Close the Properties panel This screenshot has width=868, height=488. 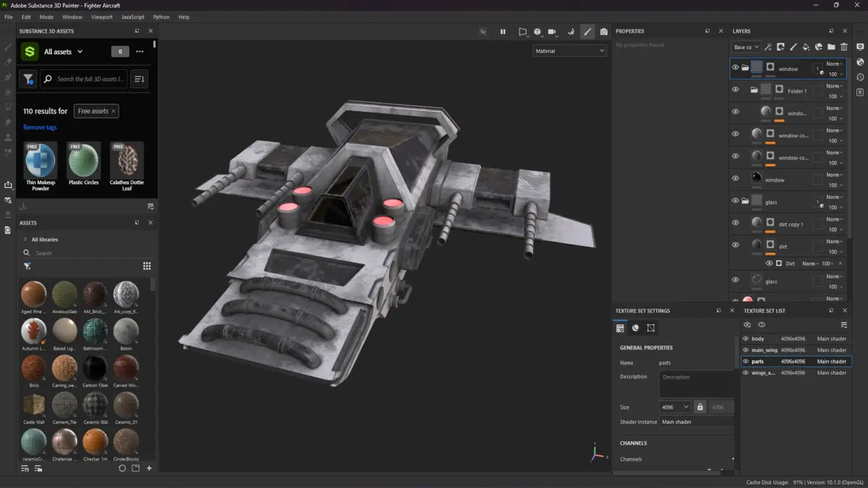coord(720,31)
